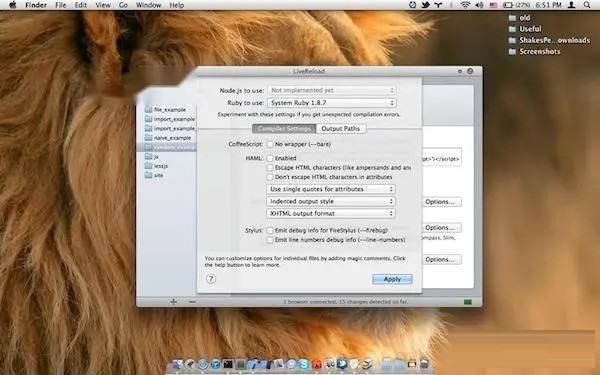600x375 pixels.
Task: Check the HAML Enabled checkbox
Action: pos(270,158)
